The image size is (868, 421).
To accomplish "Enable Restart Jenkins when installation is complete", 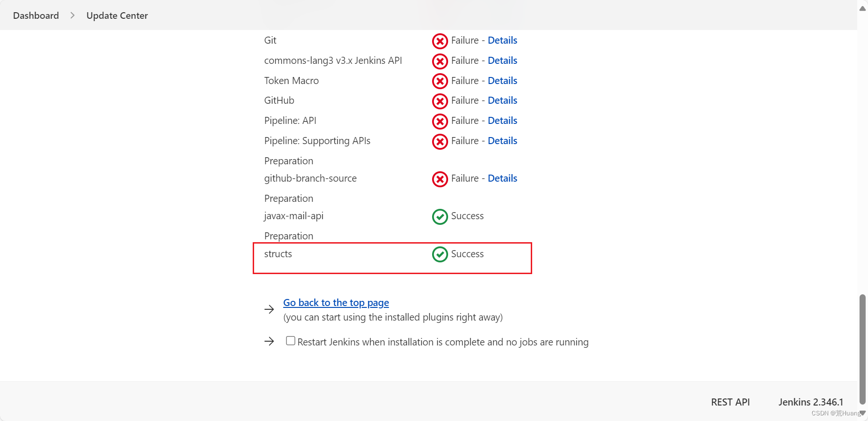I will [x=291, y=341].
